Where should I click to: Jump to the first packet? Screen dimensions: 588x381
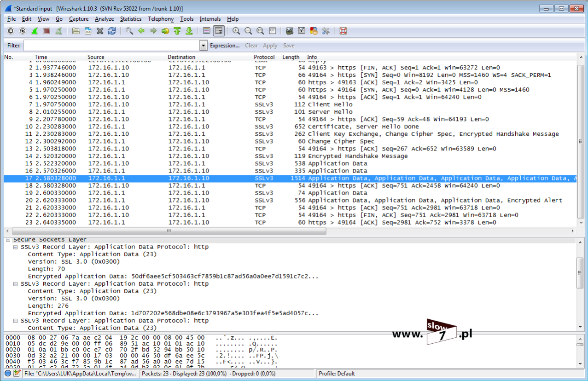(x=177, y=31)
